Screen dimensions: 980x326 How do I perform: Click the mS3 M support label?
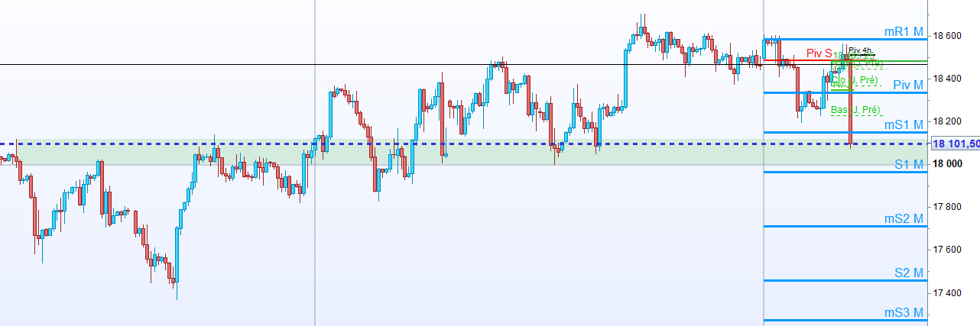coord(905,313)
